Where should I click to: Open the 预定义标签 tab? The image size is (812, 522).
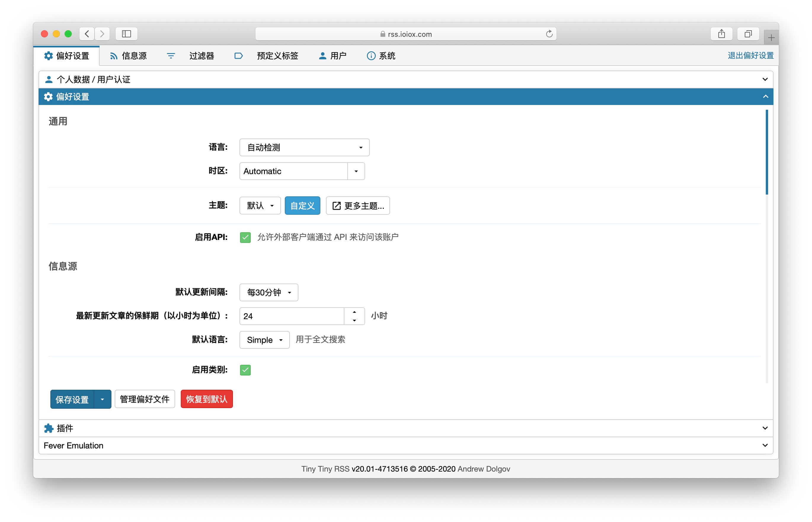(266, 55)
